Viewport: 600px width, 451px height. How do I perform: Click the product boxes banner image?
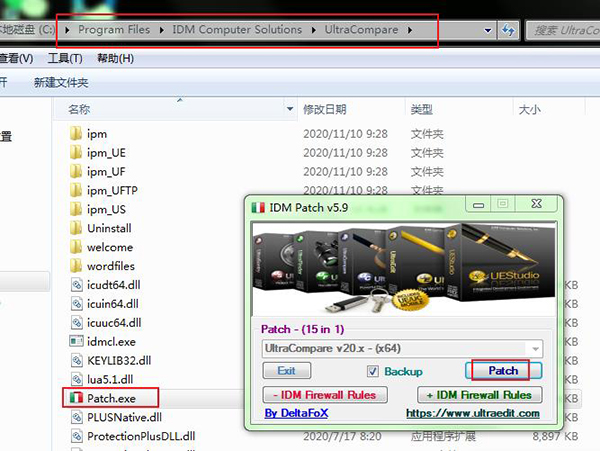coord(404,269)
